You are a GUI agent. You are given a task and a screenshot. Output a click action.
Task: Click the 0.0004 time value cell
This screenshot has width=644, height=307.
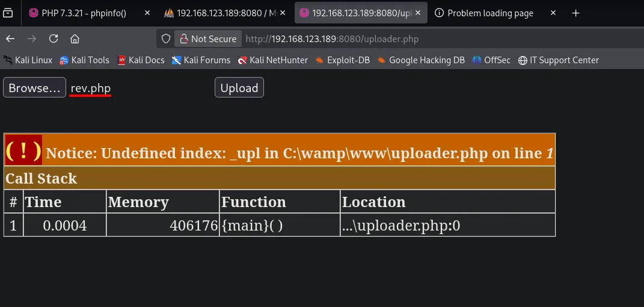tap(65, 225)
